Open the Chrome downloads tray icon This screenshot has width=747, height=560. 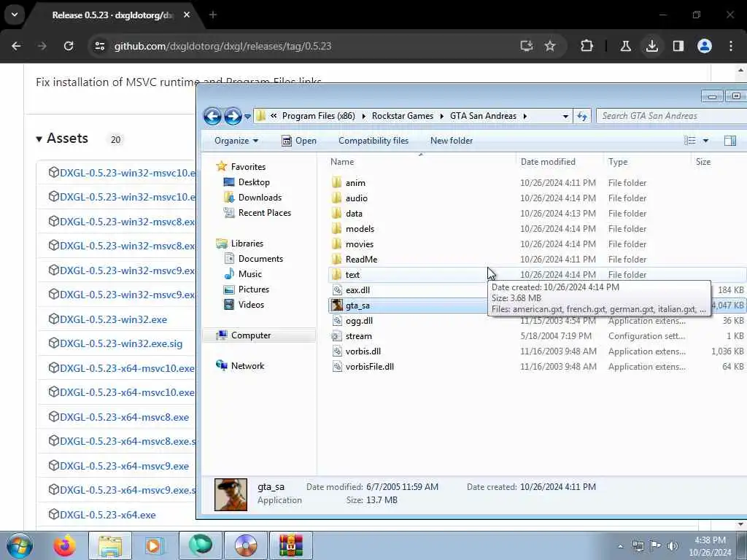(x=651, y=46)
